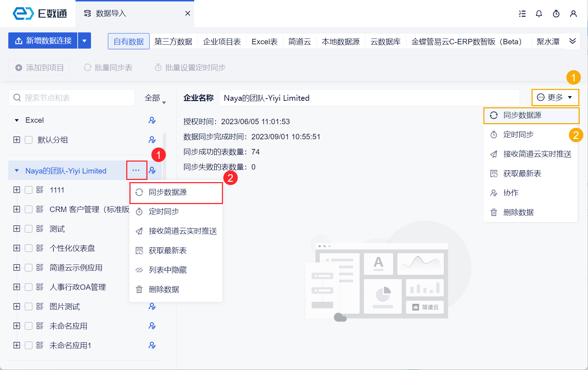Choose 删除数据 in tree context menu
The image size is (588, 370).
point(176,289)
